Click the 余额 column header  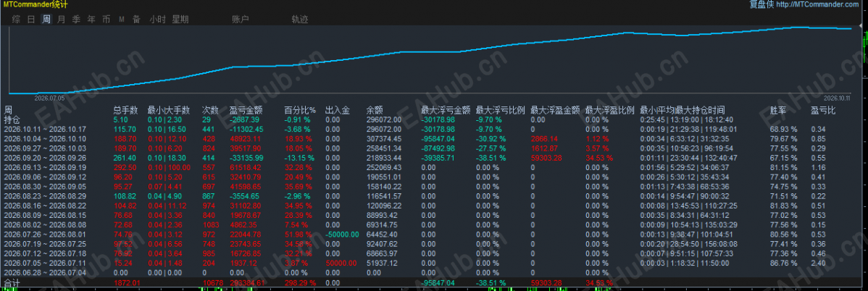coord(375,110)
